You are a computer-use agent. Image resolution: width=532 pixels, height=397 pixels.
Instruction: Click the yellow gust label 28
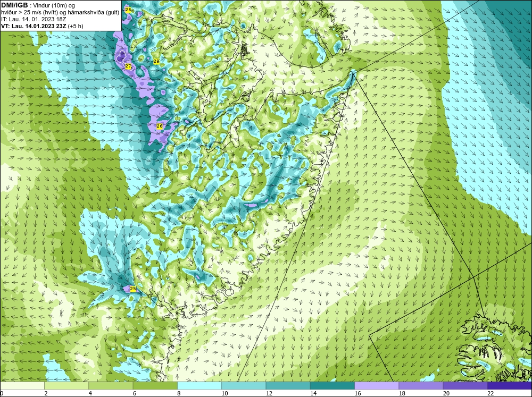pyautogui.click(x=156, y=61)
